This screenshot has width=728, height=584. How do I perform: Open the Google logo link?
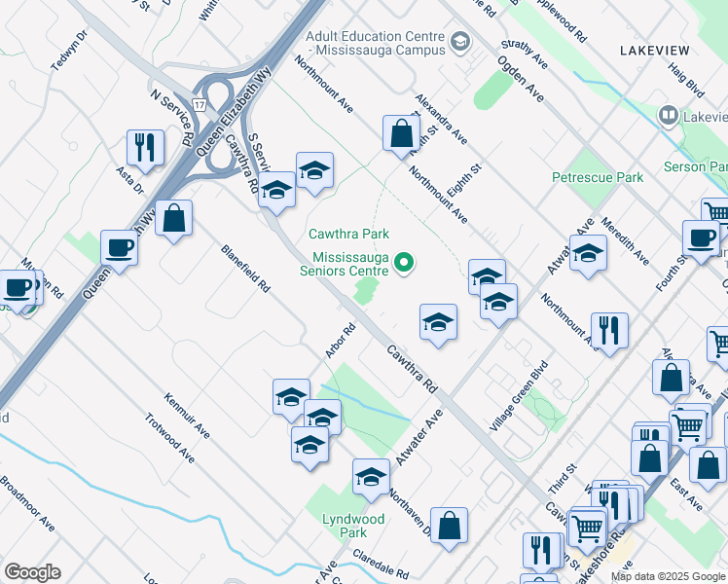click(32, 572)
